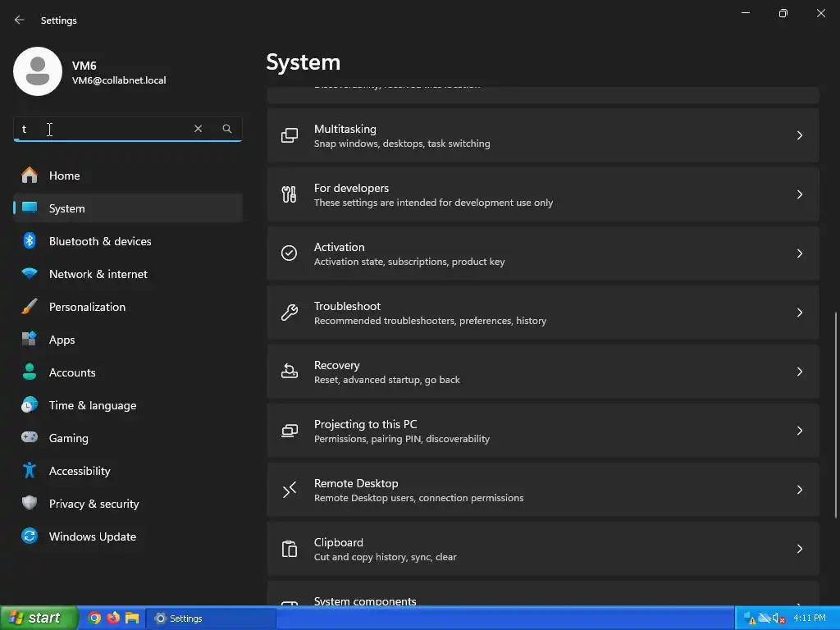Image resolution: width=840 pixels, height=630 pixels.
Task: Expand Multitasking row chevron
Action: point(800,135)
